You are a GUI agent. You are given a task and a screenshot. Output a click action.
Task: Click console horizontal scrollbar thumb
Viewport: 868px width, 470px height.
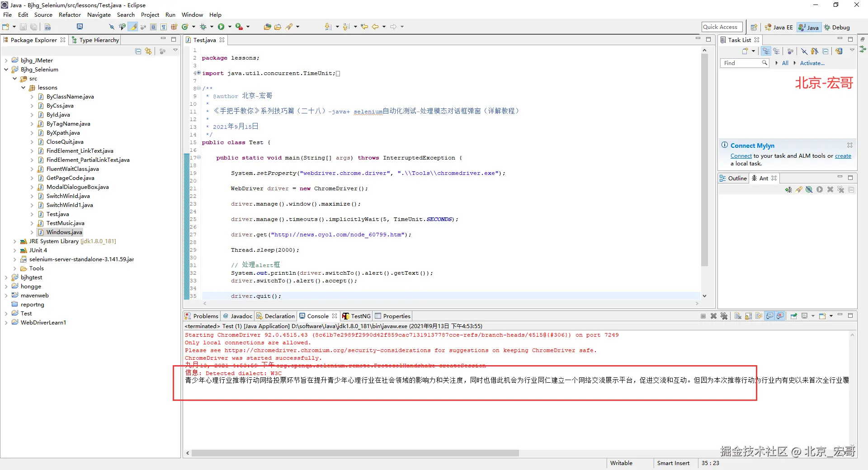pos(355,453)
